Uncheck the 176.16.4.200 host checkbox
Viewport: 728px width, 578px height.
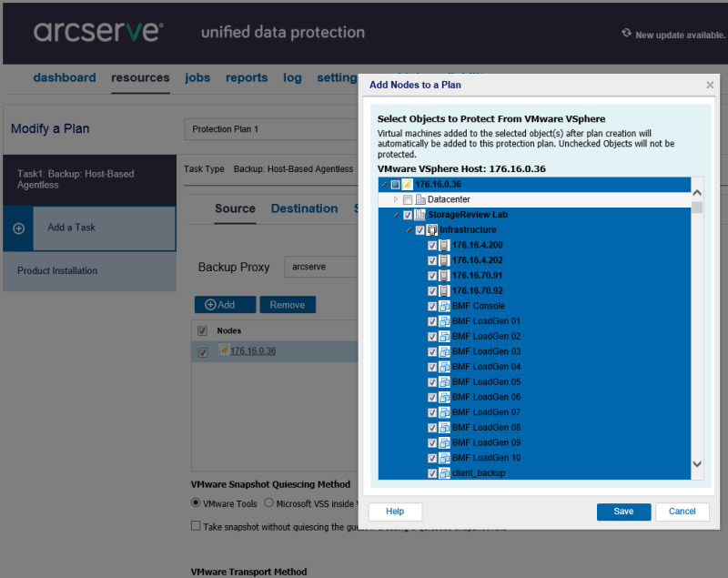click(431, 246)
